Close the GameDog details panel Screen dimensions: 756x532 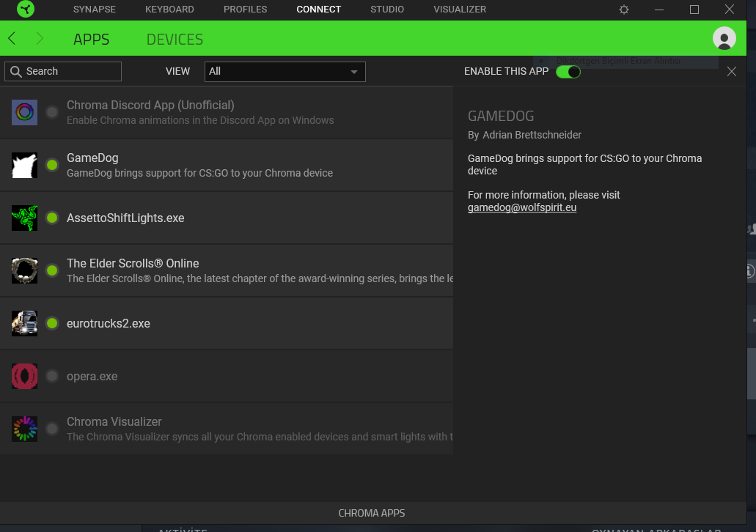[731, 71]
